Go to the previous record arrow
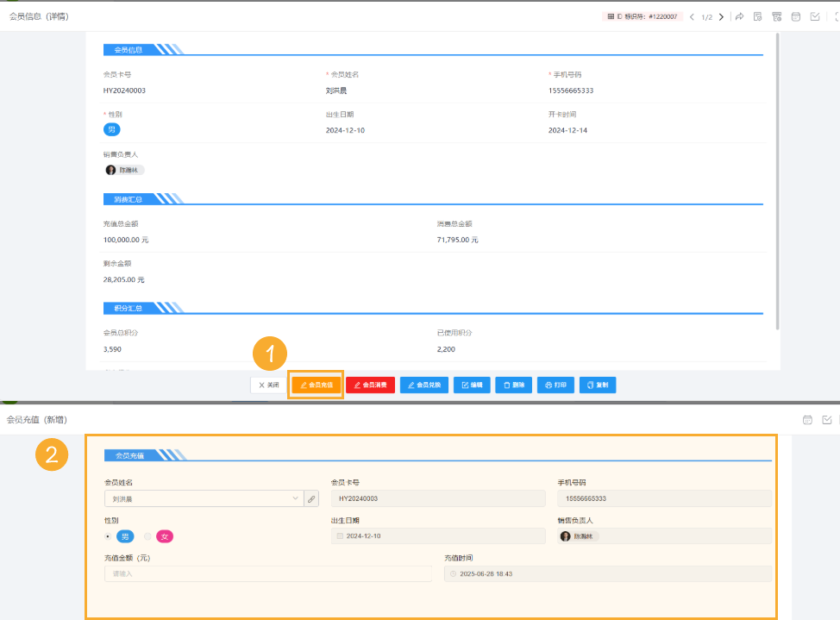The width and height of the screenshot is (840, 620). pos(692,16)
